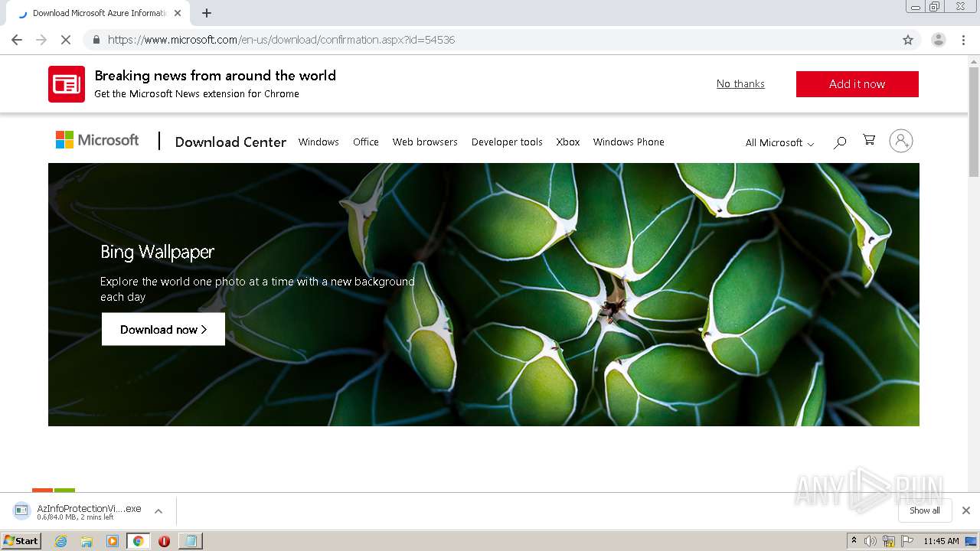Click the No thanks link
This screenshot has width=980, height=551.
740,84
